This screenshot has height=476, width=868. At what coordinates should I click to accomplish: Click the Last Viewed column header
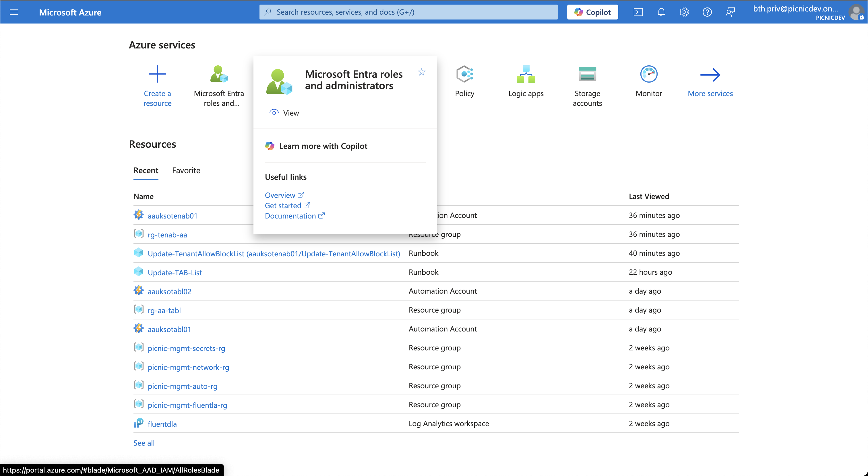click(649, 196)
